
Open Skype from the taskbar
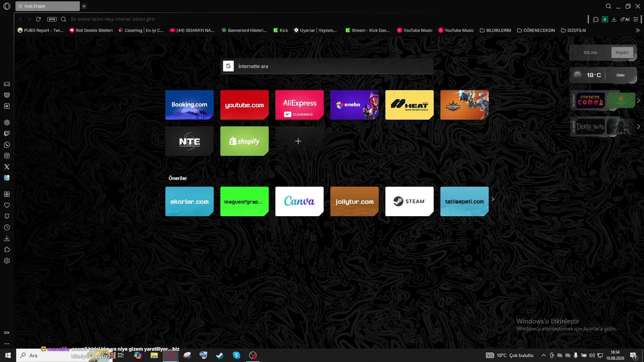pos(236,355)
